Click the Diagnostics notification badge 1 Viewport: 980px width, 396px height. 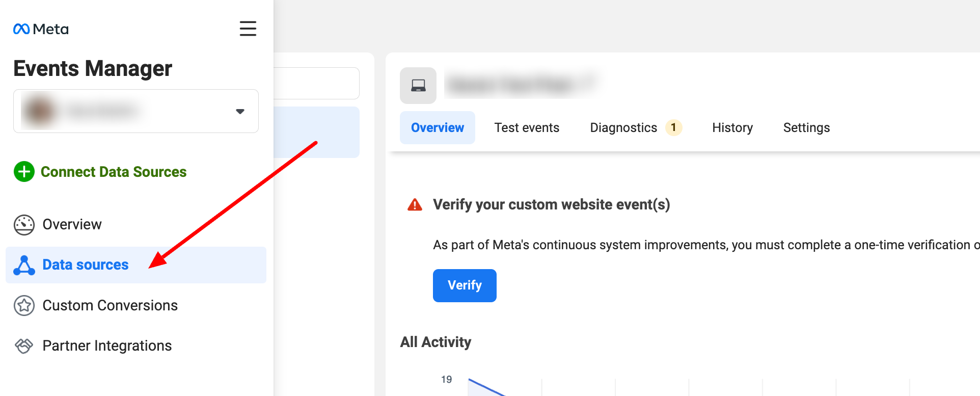pyautogui.click(x=673, y=127)
